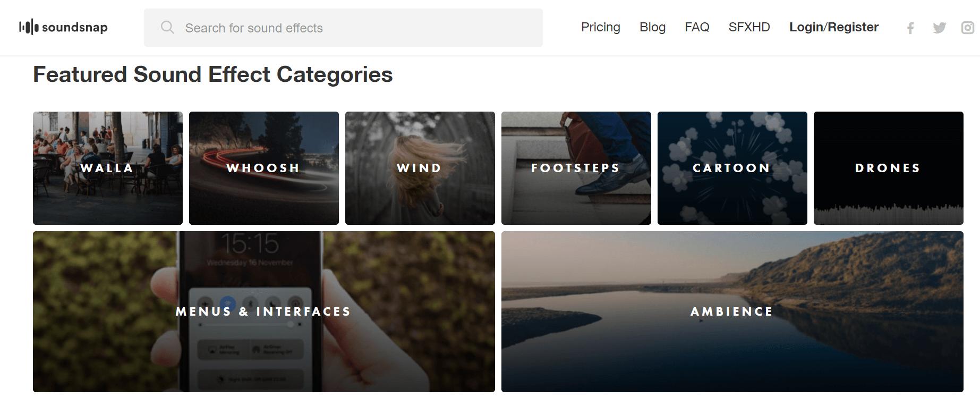
Task: Open the FAQ link
Action: 697,27
